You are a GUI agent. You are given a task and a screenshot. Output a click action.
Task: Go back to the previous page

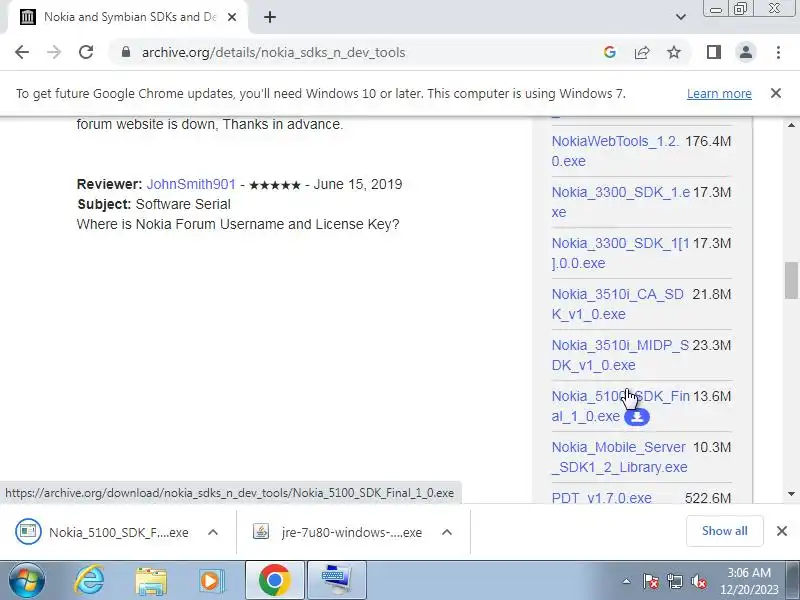point(22,52)
